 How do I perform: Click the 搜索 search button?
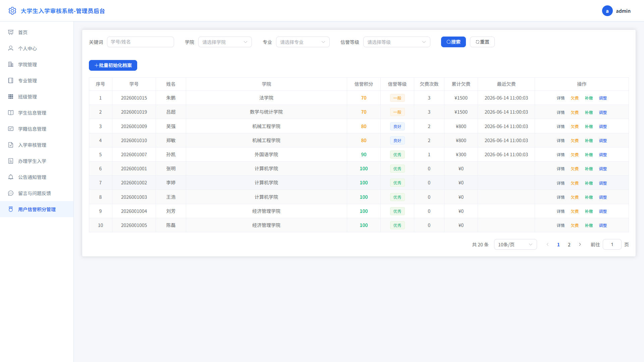(453, 42)
